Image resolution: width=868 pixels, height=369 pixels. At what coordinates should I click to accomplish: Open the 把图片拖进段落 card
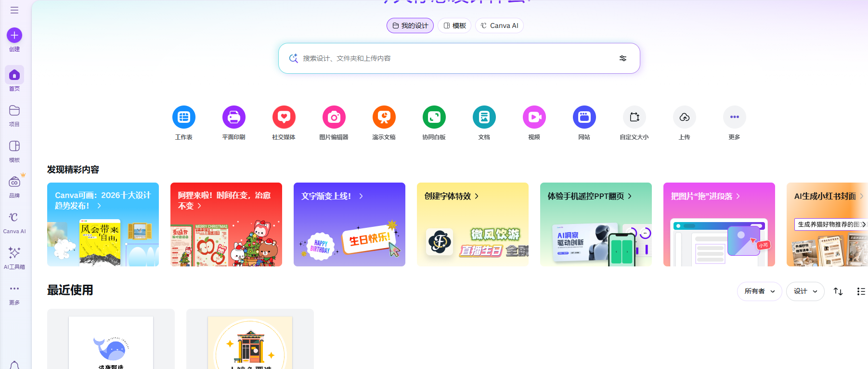coord(719,224)
